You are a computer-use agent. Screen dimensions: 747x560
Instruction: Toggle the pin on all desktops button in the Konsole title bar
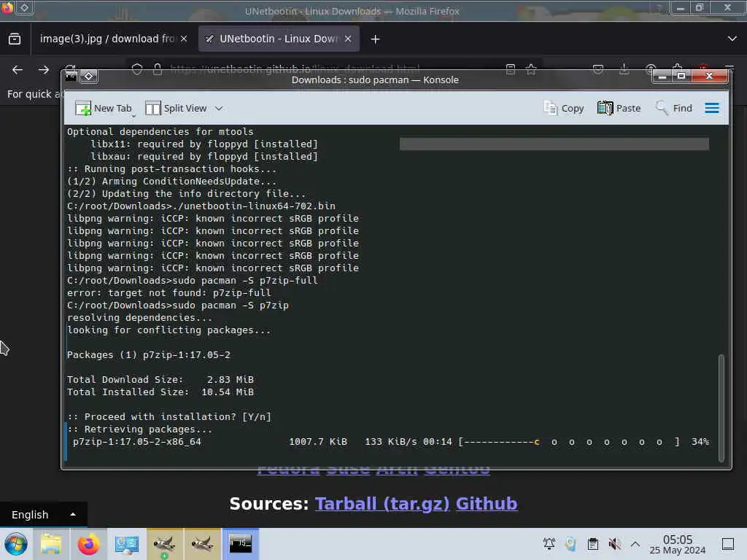(x=88, y=76)
